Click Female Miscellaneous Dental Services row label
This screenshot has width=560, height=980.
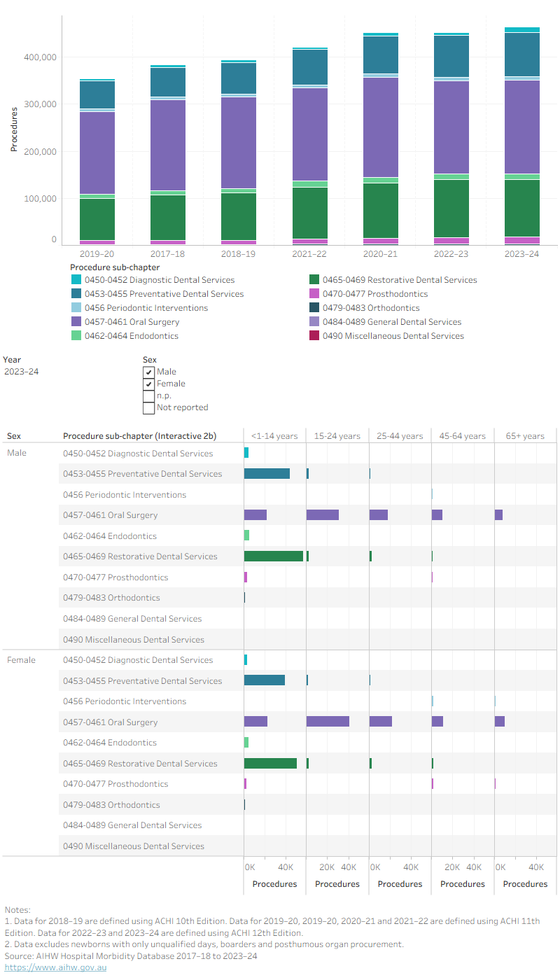click(x=134, y=846)
